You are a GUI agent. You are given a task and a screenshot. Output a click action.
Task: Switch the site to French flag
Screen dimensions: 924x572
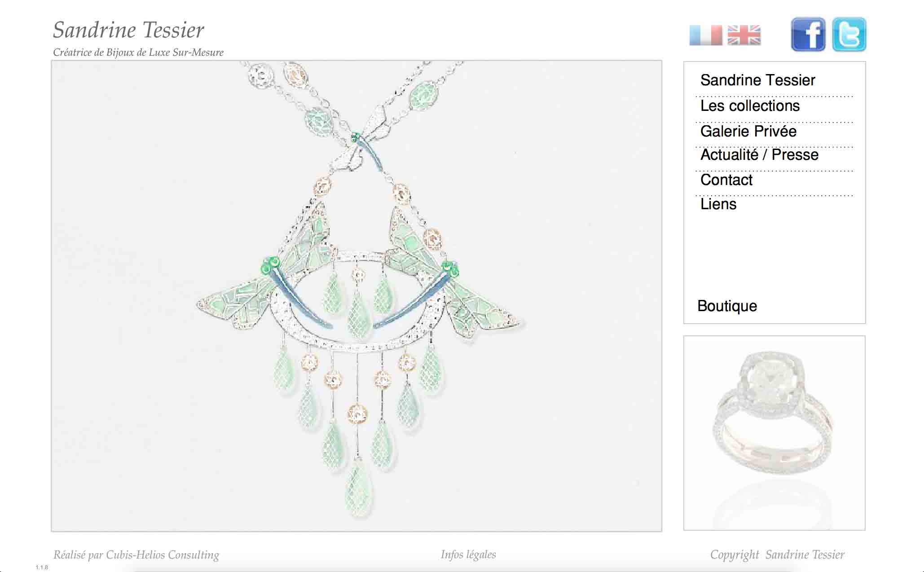click(706, 35)
